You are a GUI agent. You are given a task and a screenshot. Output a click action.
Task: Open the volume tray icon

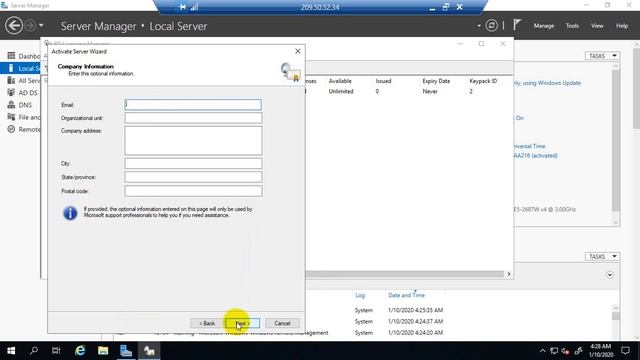click(x=566, y=351)
